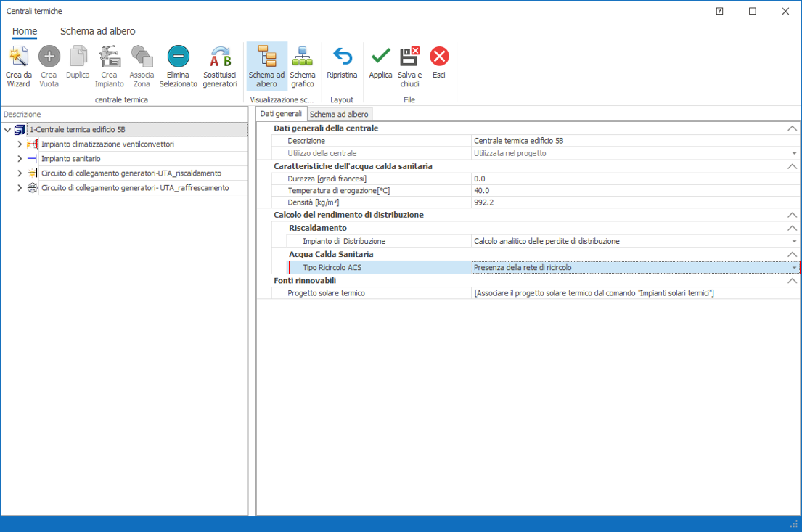Collapse the Acqua Calda Sanitaria subsection
This screenshot has width=802, height=532.
792,254
